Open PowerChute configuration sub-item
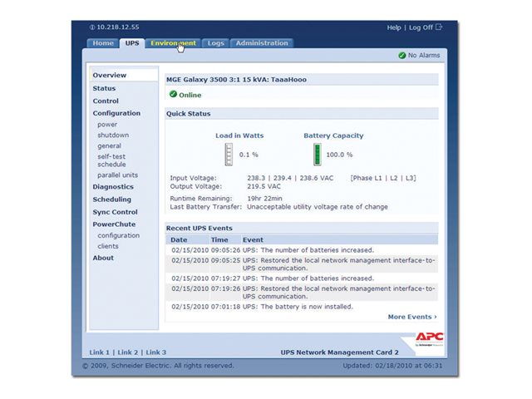Screen dimensions: 532x399 click(118, 235)
